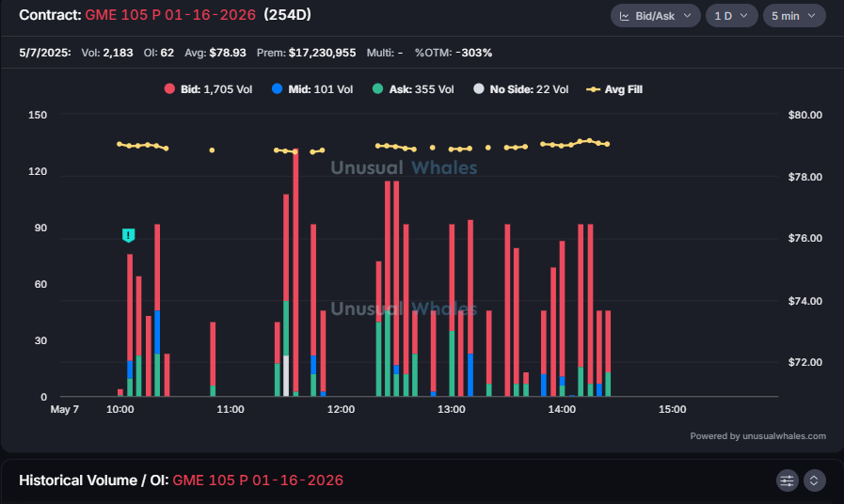Screen dimensions: 844x504
Task: Click the 14:00 time axis label
Action: pos(562,409)
